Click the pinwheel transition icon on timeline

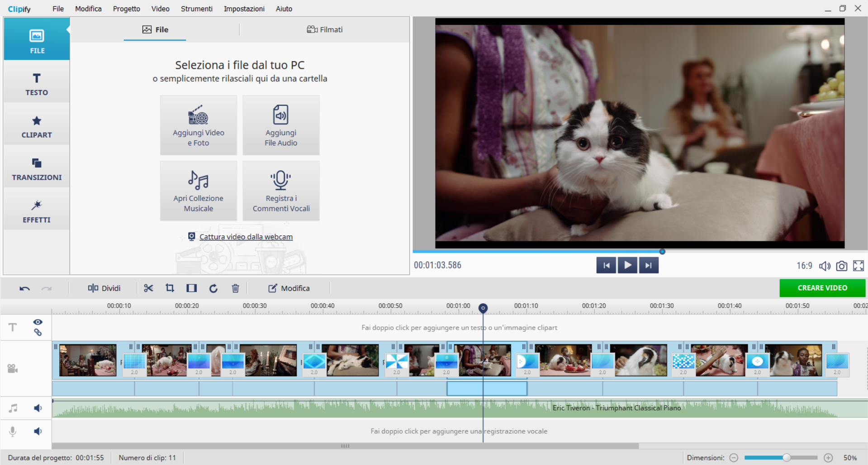click(397, 362)
